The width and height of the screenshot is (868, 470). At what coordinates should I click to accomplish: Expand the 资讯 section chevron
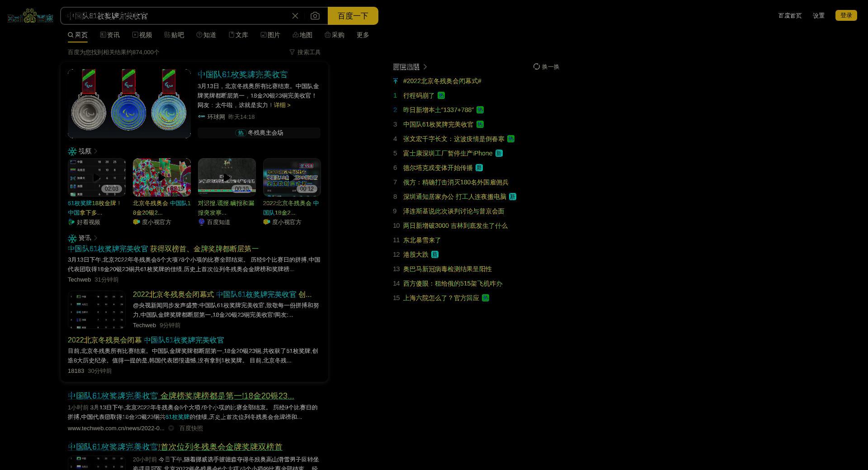[95, 238]
